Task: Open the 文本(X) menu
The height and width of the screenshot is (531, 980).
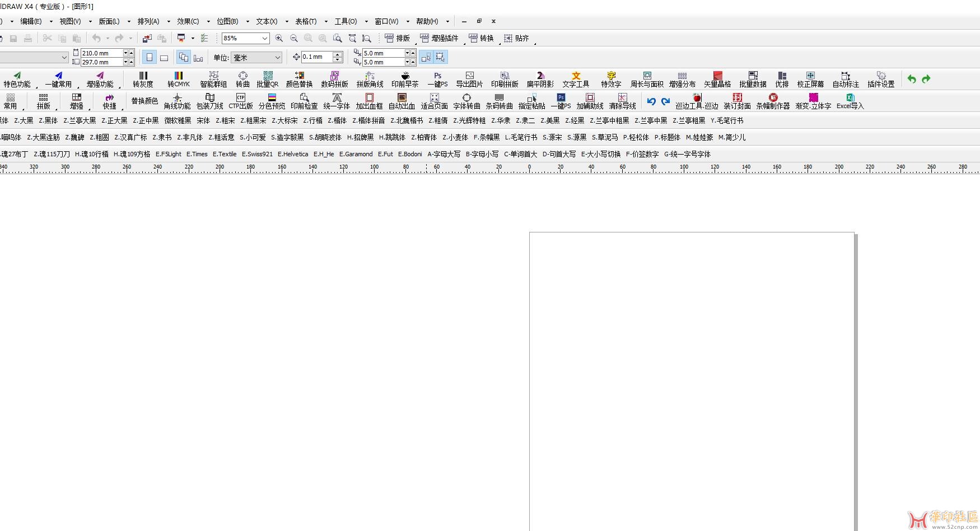Action: coord(267,21)
